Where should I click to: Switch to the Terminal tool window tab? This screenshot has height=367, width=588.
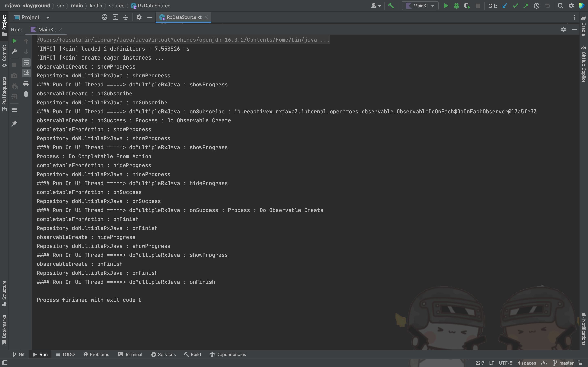tap(130, 354)
